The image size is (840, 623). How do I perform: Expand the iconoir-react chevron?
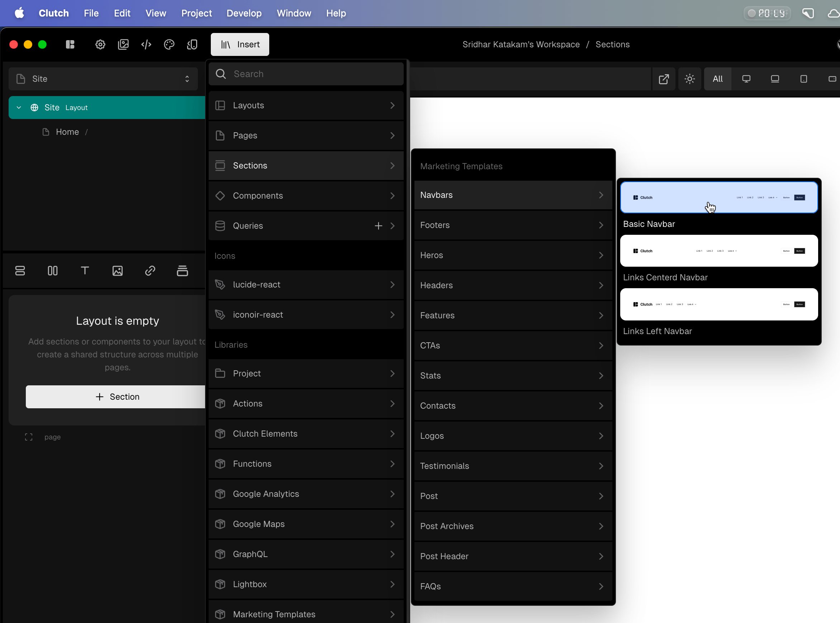[393, 315]
